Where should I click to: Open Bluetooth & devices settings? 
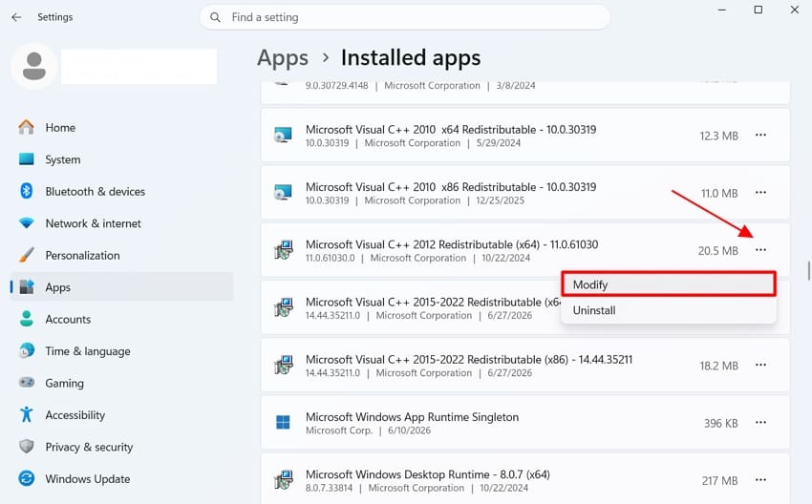[96, 192]
